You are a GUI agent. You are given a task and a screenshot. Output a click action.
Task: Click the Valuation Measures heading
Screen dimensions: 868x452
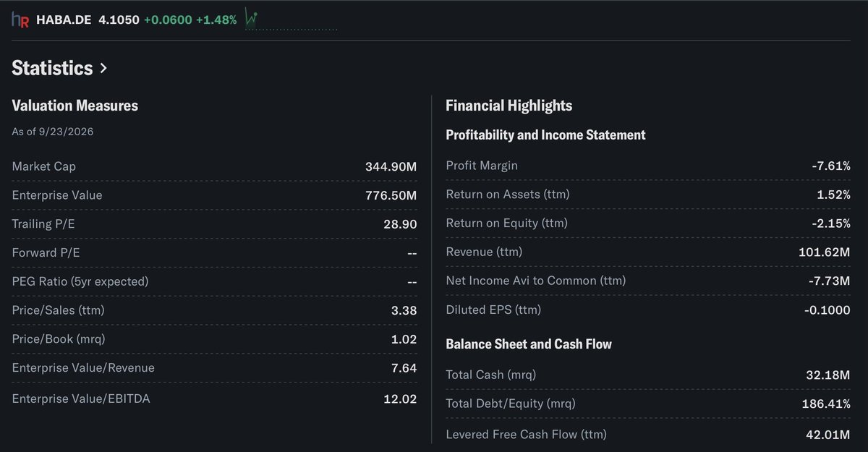tap(75, 106)
